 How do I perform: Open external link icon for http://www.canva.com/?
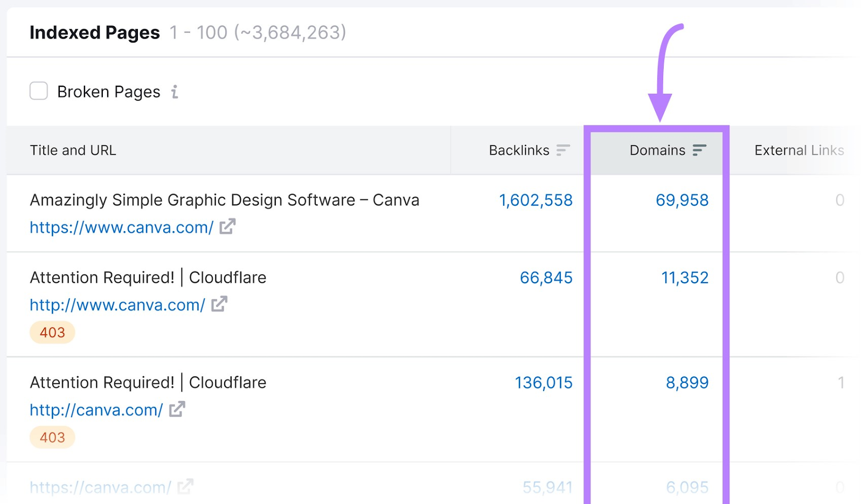click(219, 304)
